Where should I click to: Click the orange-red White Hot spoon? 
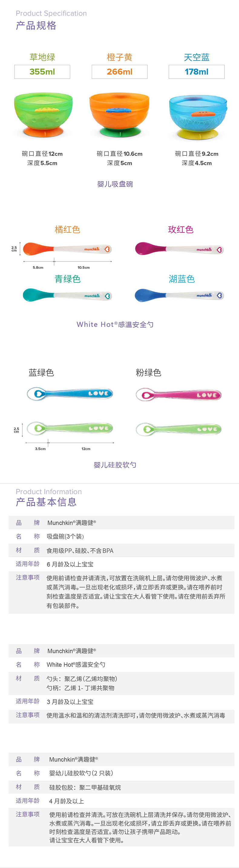click(67, 249)
